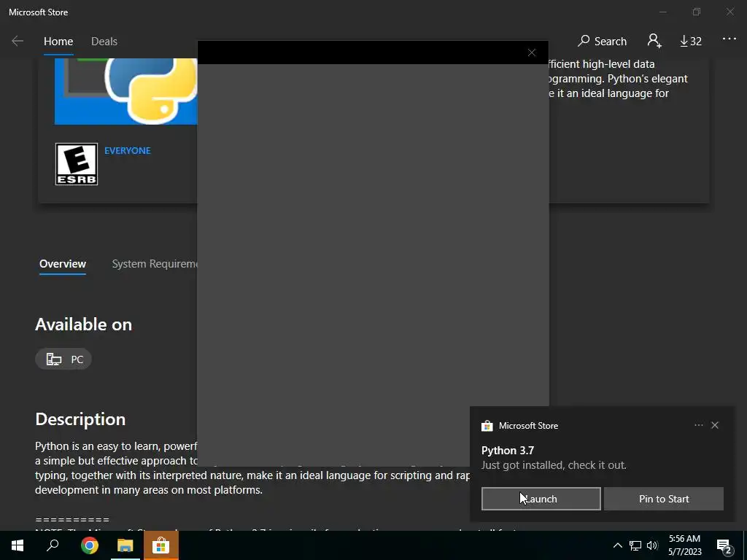Open the Action Center notifications icon
This screenshot has height=560, width=747.
[x=724, y=545]
